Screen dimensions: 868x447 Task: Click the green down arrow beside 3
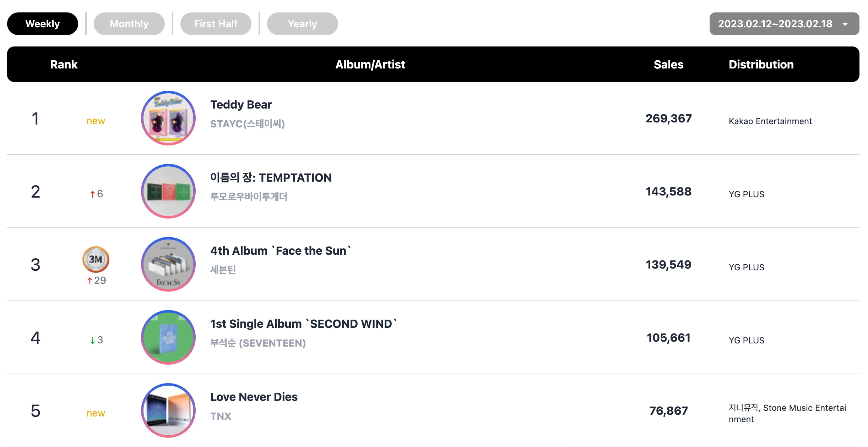[92, 340]
